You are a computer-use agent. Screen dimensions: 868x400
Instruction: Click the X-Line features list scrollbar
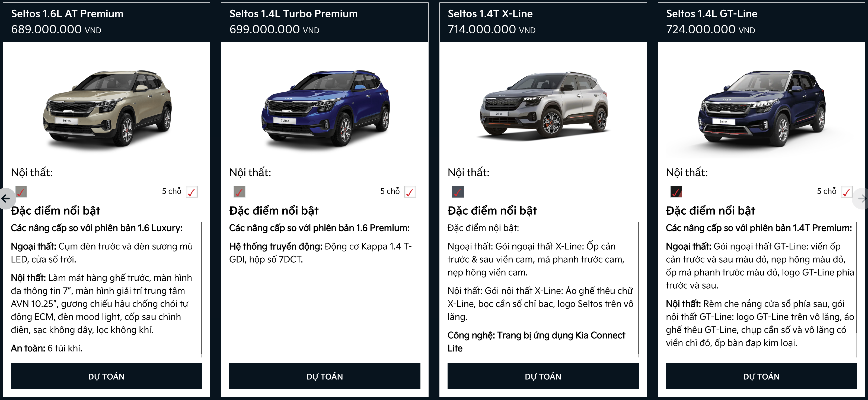point(638,289)
